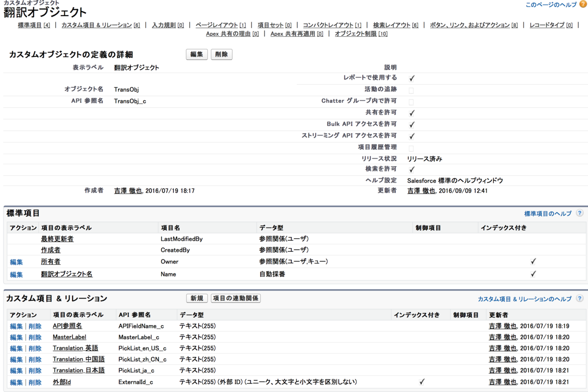588x392 pixels.
Task: Open the 翻訳オブジェクト名 field label
Action: click(67, 274)
